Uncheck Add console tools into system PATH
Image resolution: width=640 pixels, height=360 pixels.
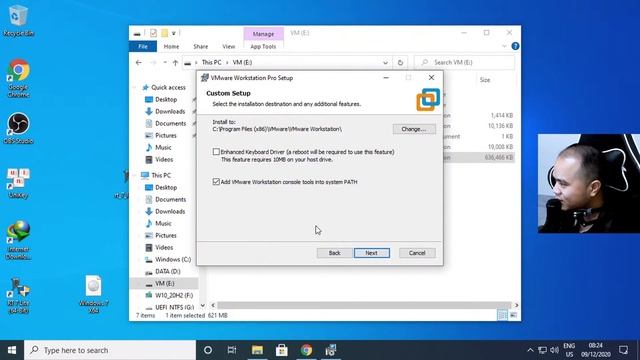pos(216,182)
